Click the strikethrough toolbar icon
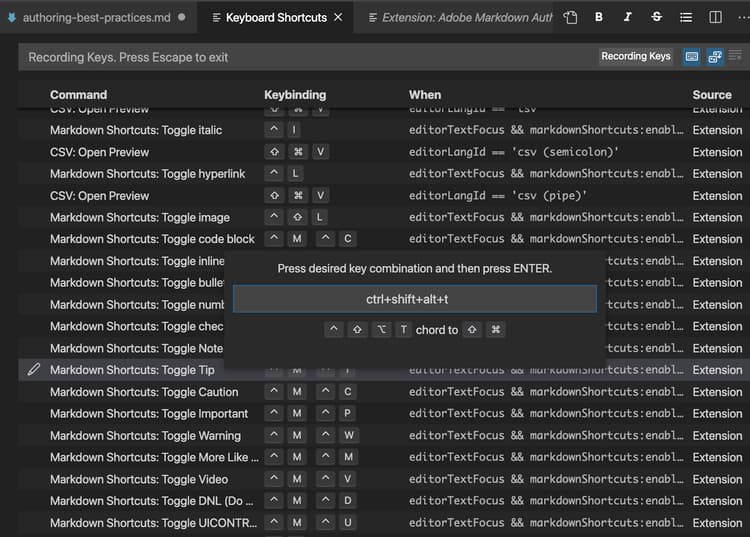The image size is (750, 537). pos(656,17)
